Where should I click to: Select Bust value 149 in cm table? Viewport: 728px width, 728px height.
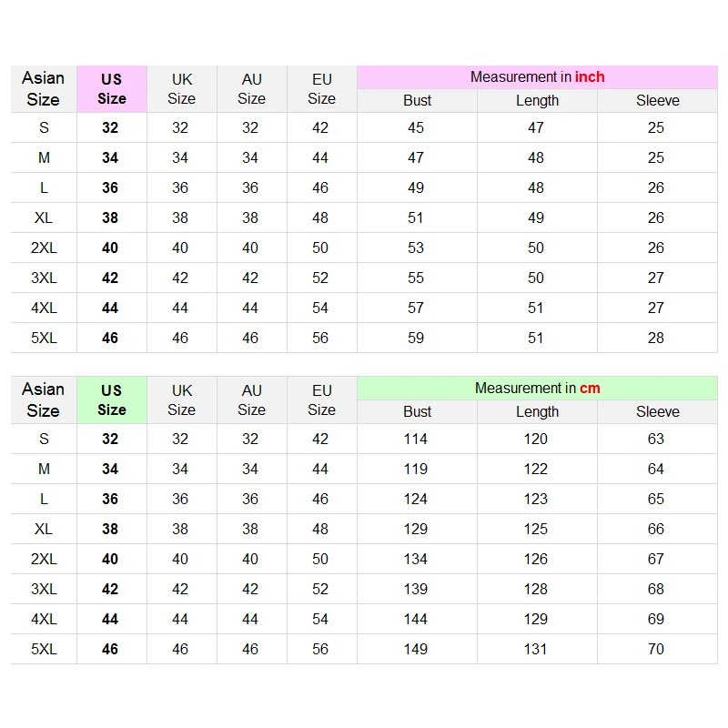click(x=416, y=649)
